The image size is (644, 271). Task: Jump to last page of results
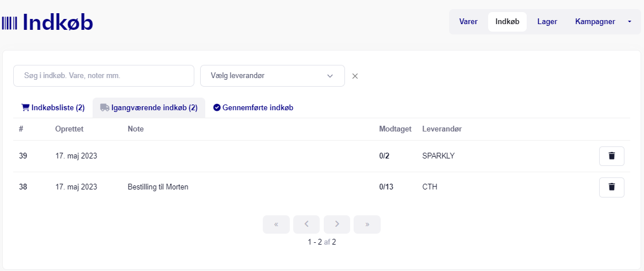tap(367, 224)
